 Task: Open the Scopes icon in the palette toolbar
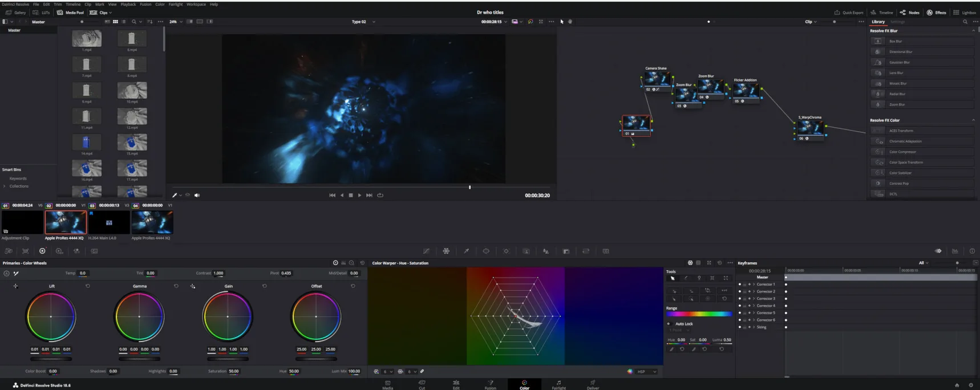pos(955,251)
